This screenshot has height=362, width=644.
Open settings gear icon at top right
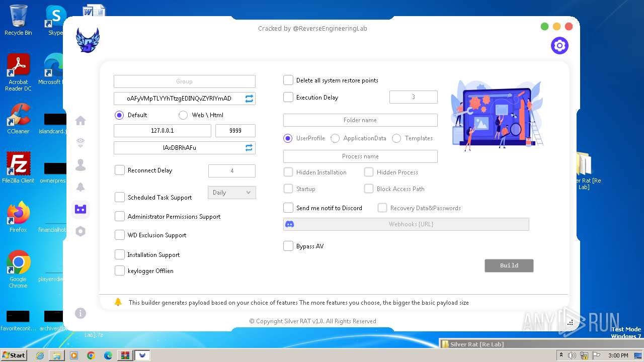pos(559,46)
